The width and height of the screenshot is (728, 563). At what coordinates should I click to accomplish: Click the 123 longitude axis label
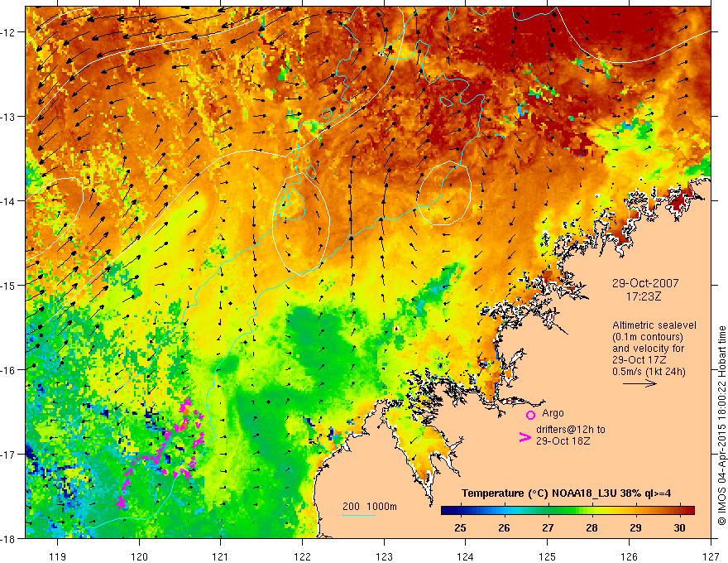click(384, 556)
